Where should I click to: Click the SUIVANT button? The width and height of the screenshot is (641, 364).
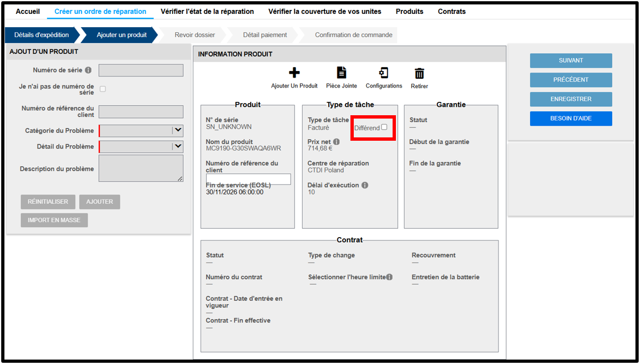click(571, 60)
